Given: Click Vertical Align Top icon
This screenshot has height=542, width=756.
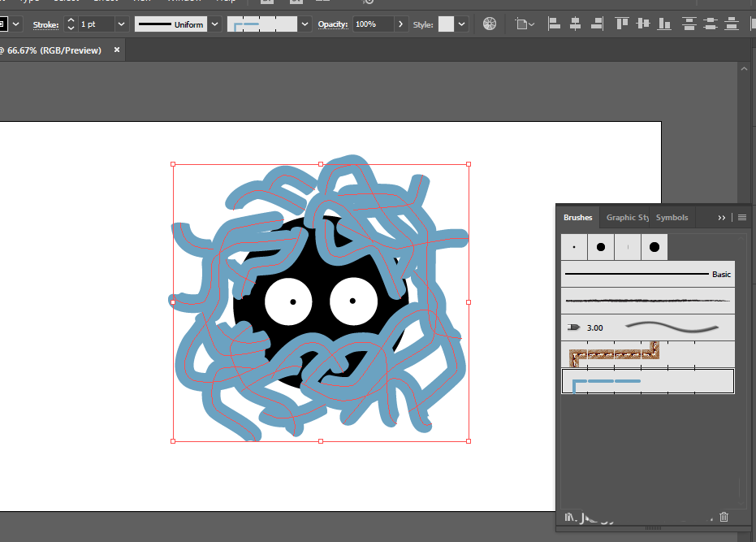Looking at the screenshot, I should (622, 24).
